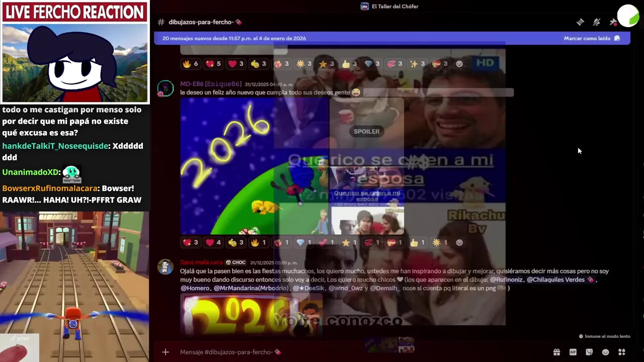Click the LIVE FERCHO REACTION banner
Screen dimensions: 644x362
75,12
